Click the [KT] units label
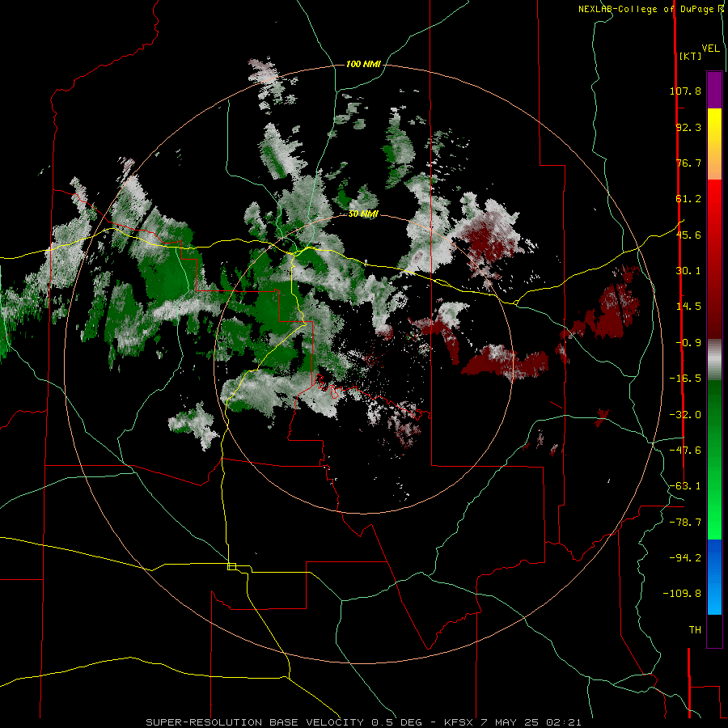The height and width of the screenshot is (728, 728). 690,56
